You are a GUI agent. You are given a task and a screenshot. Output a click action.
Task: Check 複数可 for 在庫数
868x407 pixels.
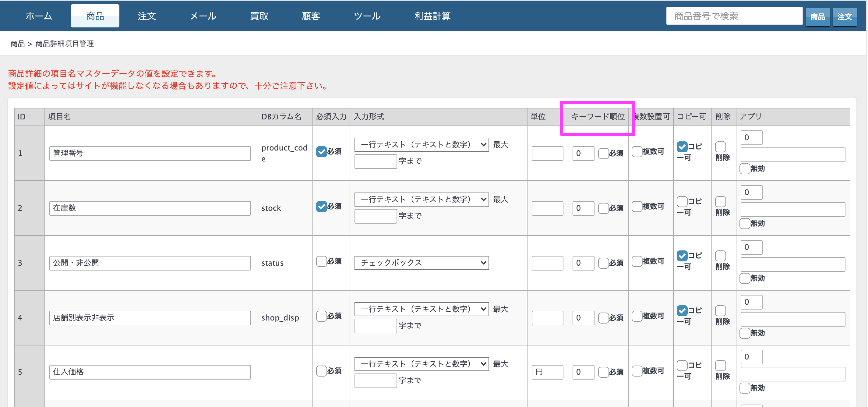(637, 206)
